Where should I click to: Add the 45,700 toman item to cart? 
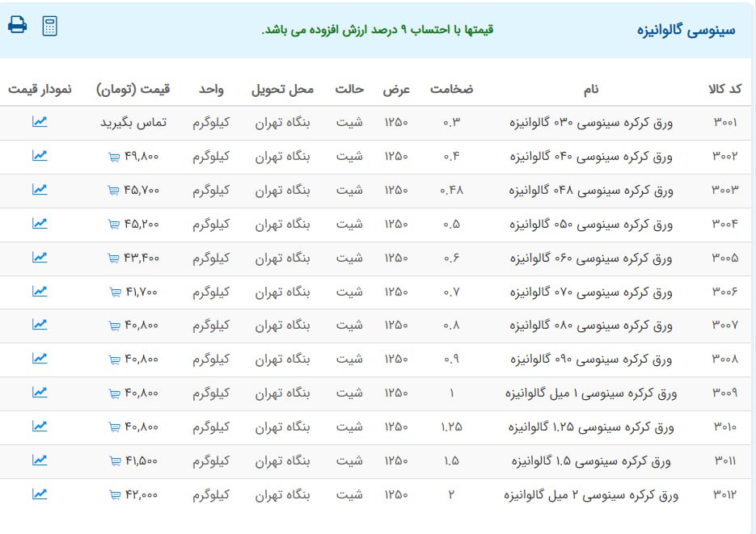(x=113, y=191)
